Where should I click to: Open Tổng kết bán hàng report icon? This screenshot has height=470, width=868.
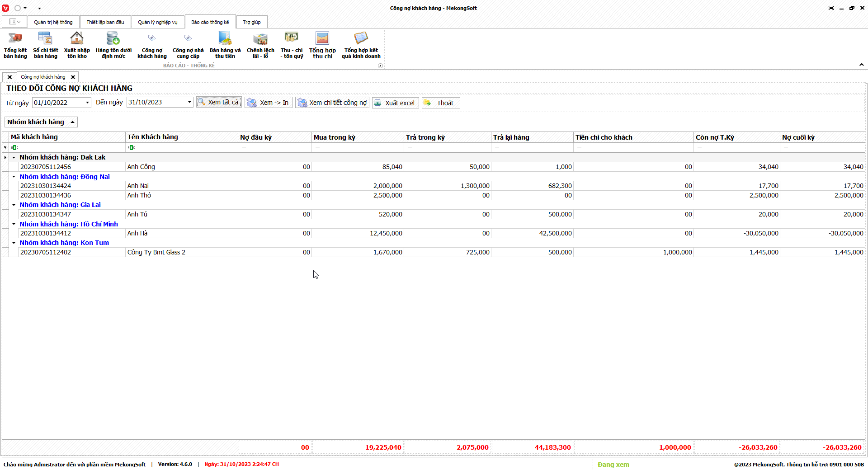[x=15, y=39]
